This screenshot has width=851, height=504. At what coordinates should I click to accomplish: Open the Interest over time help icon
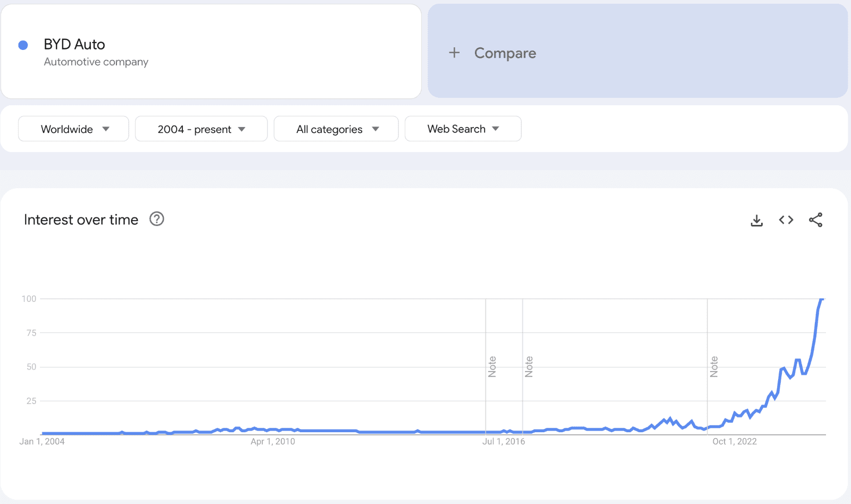(157, 219)
